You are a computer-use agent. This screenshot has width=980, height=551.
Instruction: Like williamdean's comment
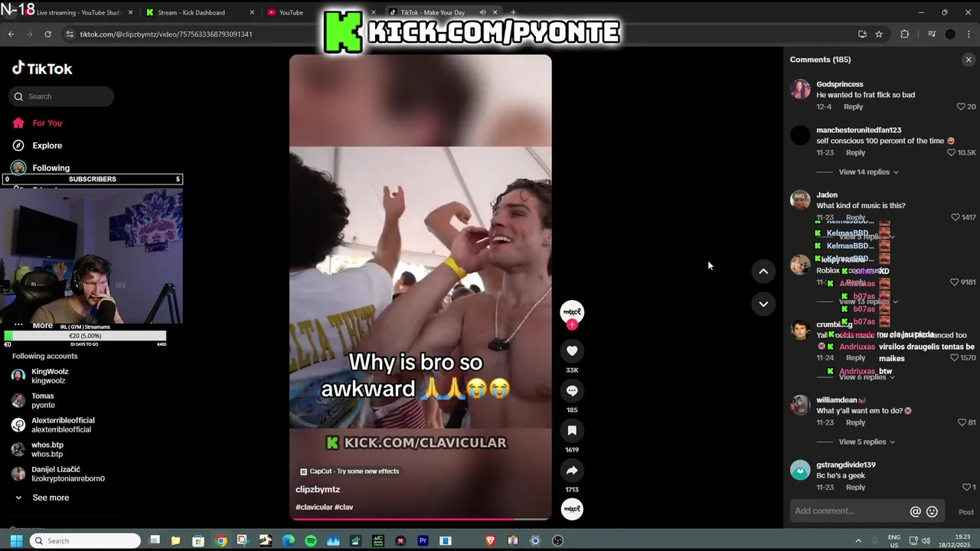pos(962,422)
